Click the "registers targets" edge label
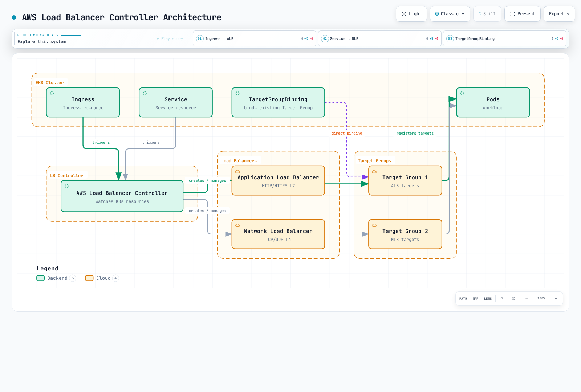Image resolution: width=581 pixels, height=392 pixels. tap(415, 134)
